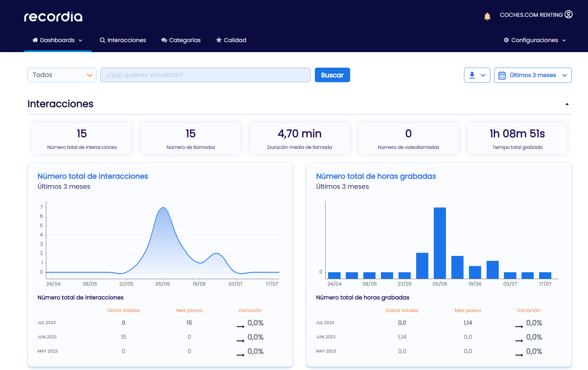Open the Todos filter dropdown

[62, 75]
